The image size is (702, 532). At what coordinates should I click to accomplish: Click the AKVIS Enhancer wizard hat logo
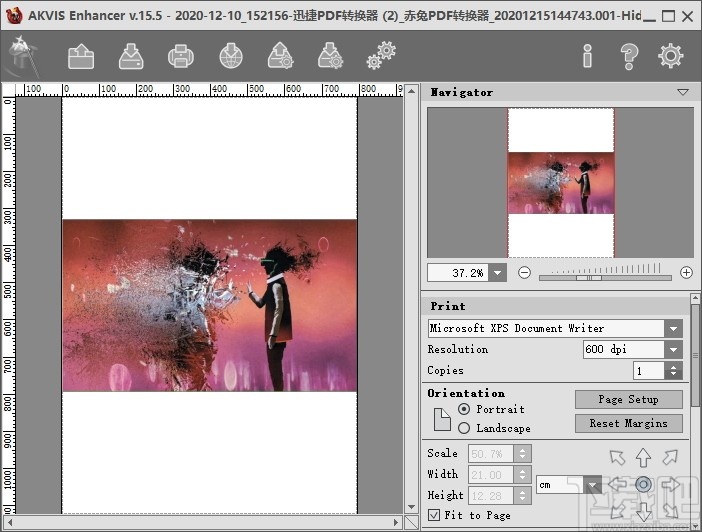point(22,56)
